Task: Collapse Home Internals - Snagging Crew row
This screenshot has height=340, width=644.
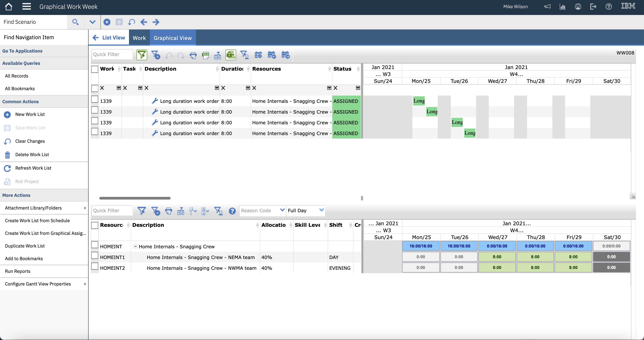Action: point(135,246)
